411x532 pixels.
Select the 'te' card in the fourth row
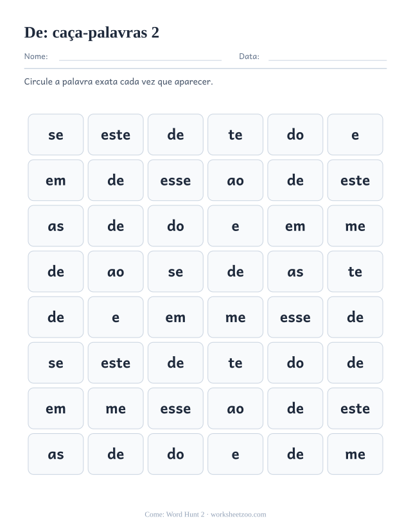point(355,271)
